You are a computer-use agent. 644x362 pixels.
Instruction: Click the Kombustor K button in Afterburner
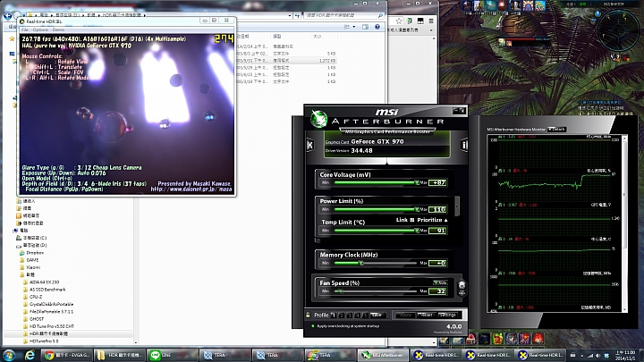click(310, 145)
